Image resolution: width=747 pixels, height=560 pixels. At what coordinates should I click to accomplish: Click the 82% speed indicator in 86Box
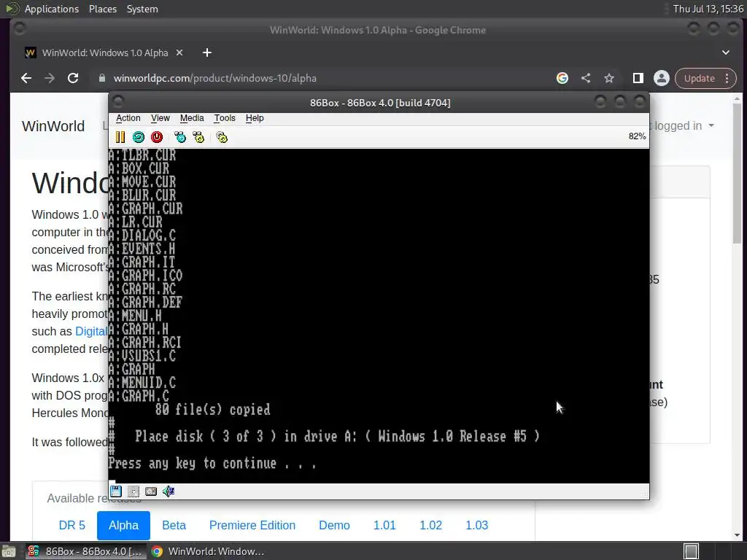point(637,136)
